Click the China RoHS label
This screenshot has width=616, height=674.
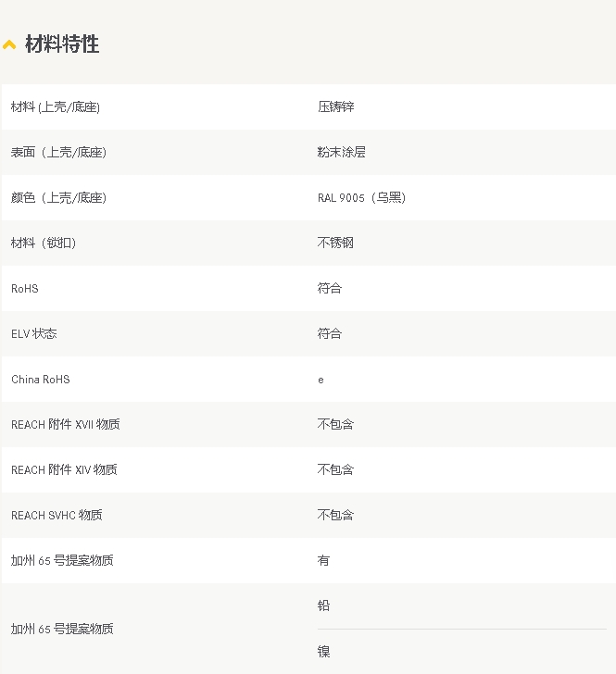point(41,380)
